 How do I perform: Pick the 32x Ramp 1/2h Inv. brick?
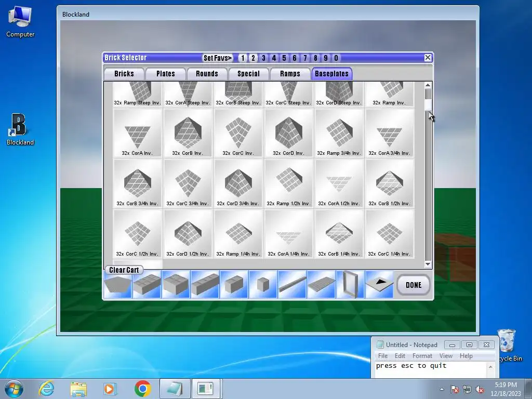pos(288,183)
